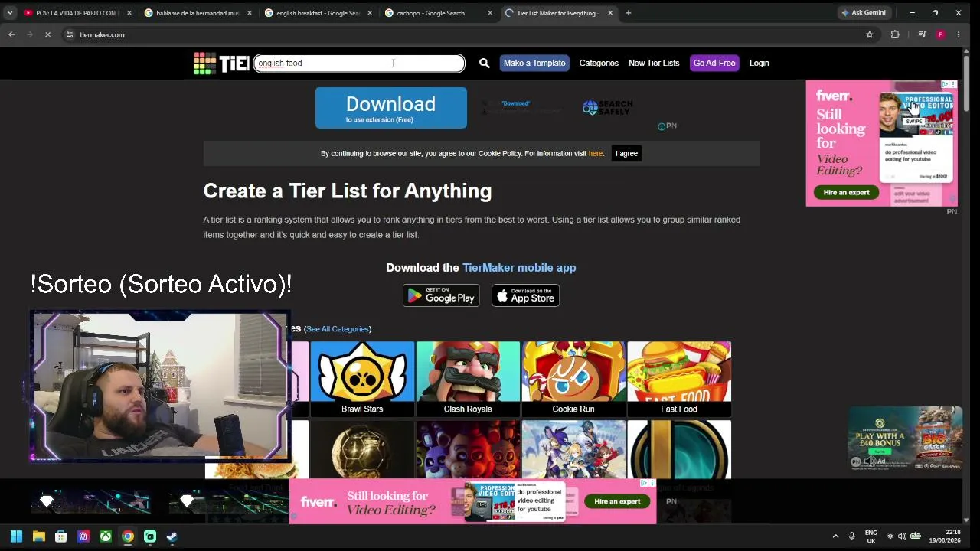Click Go Ad-Free button
The image size is (980, 551).
click(x=714, y=64)
